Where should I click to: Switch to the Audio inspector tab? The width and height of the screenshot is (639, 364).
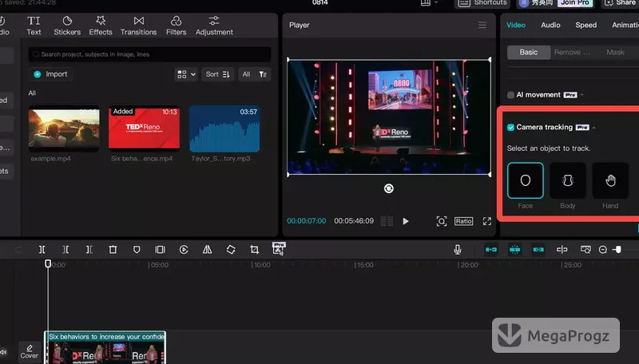550,25
